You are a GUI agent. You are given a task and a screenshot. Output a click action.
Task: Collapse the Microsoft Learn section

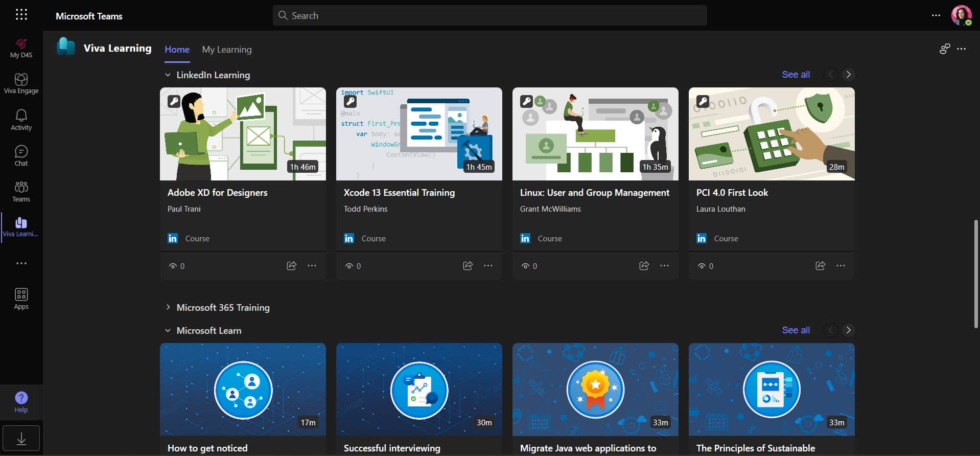click(x=168, y=331)
